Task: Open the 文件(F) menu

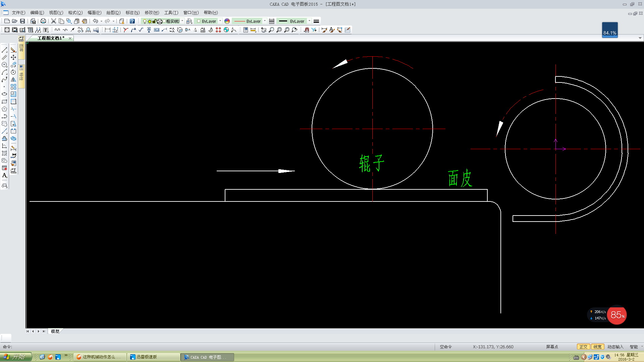Action: click(x=18, y=12)
